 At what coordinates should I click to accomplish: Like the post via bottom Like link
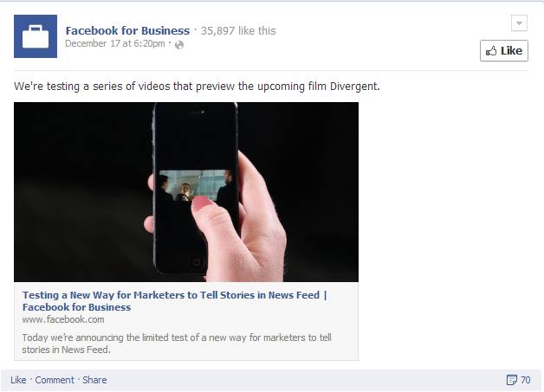coord(18,380)
